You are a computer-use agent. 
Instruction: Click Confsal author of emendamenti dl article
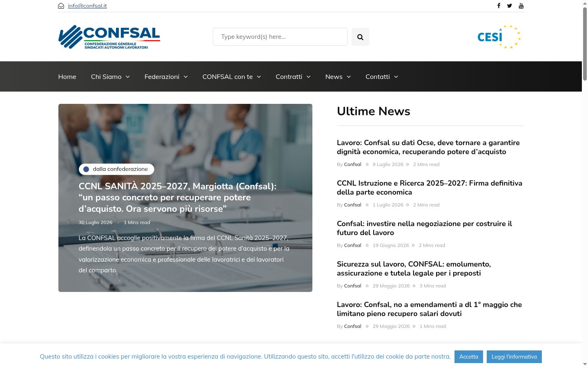353,326
